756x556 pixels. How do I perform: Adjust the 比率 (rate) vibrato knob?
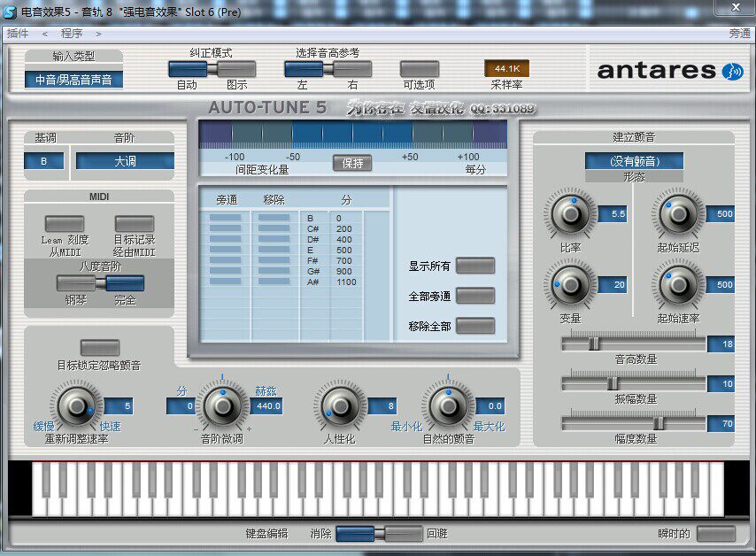570,213
